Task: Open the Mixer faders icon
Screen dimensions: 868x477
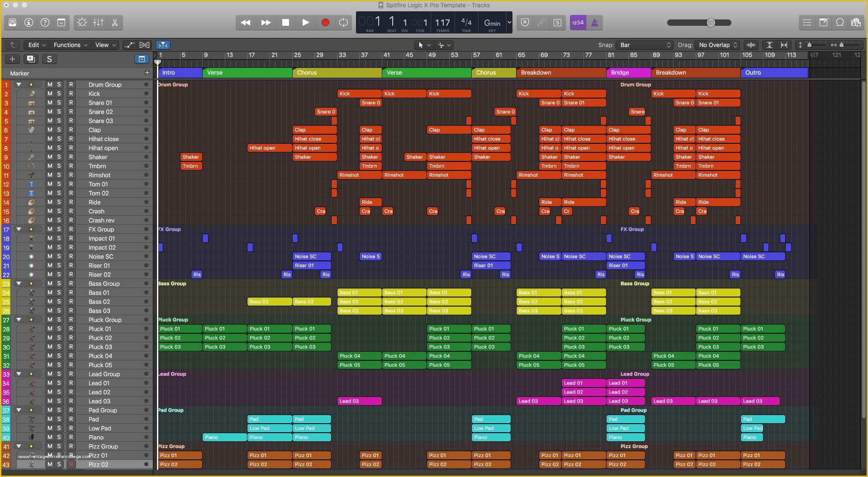Action: [99, 23]
